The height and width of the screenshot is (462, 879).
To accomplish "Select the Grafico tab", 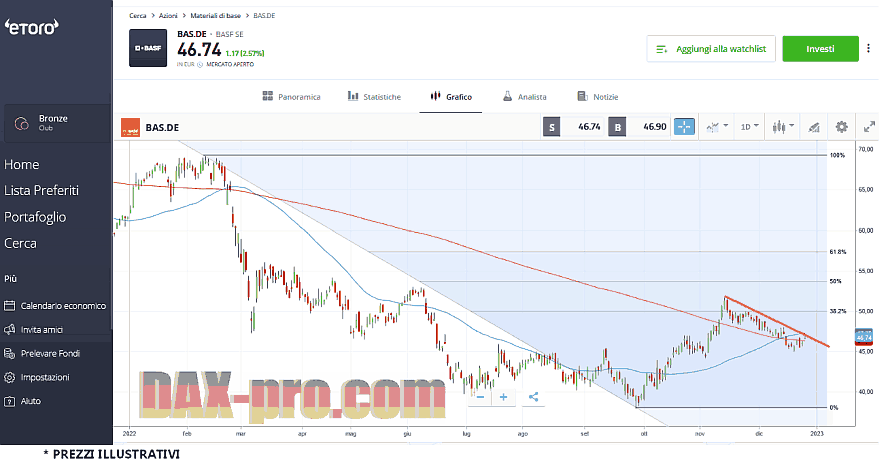I will pos(451,96).
